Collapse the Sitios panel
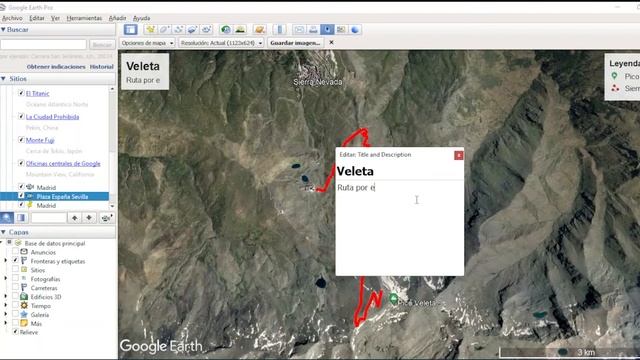This screenshot has width=640, height=360. coord(3,79)
